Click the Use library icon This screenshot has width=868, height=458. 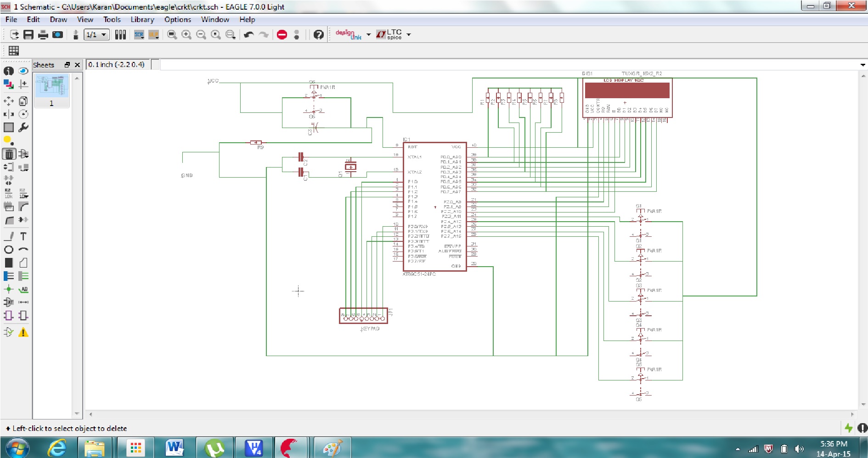(x=120, y=35)
